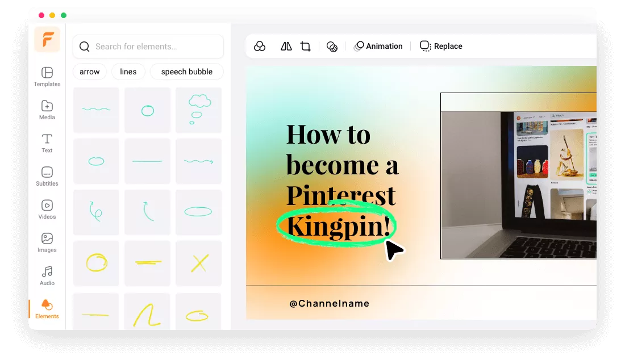Open the Templates panel
The height and width of the screenshot is (364, 625).
47,77
